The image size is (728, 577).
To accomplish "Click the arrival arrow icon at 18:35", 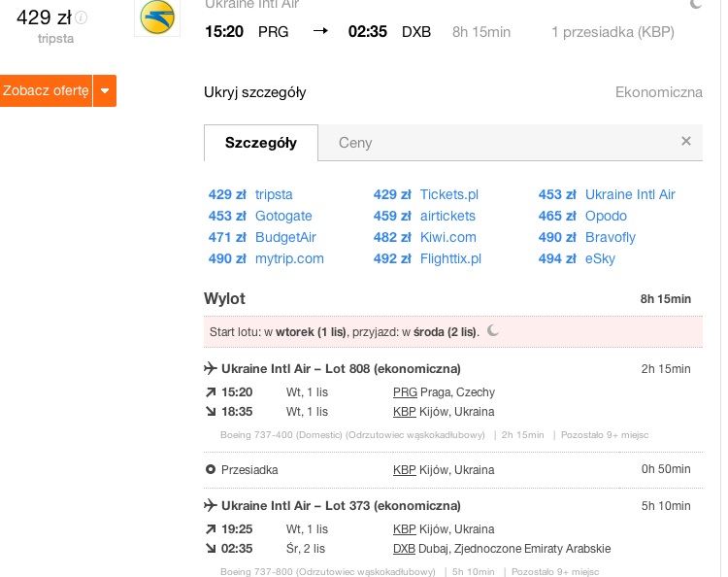I will point(211,411).
